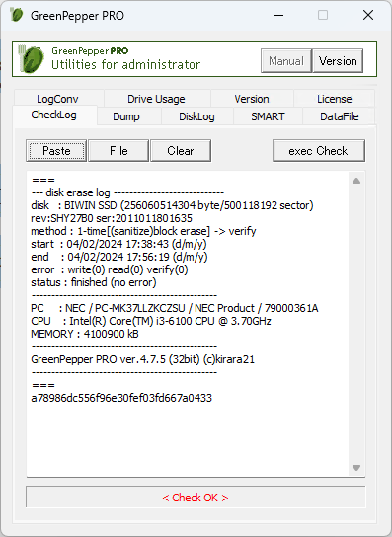Open the Version tab
The image size is (392, 537).
click(252, 99)
